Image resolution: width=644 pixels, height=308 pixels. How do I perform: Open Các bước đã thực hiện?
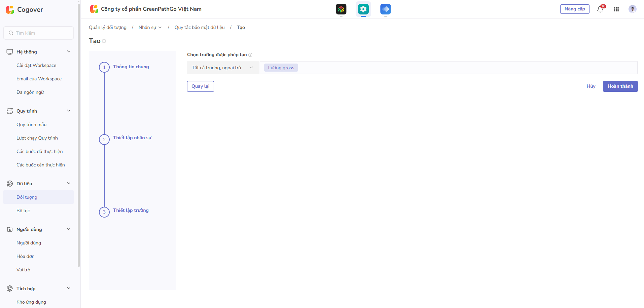(40, 151)
